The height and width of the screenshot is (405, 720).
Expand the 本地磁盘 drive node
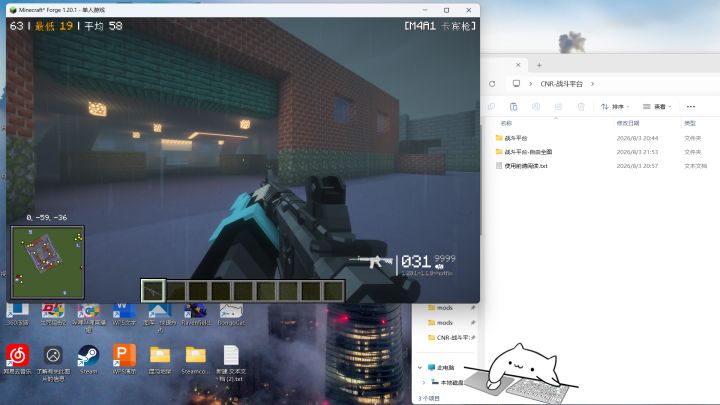[x=423, y=382]
